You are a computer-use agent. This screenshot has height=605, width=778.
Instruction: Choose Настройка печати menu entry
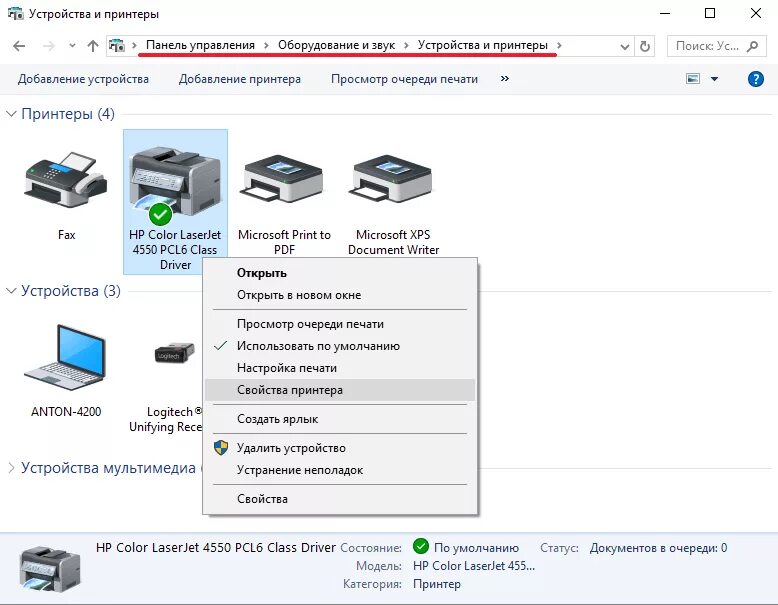click(x=340, y=368)
